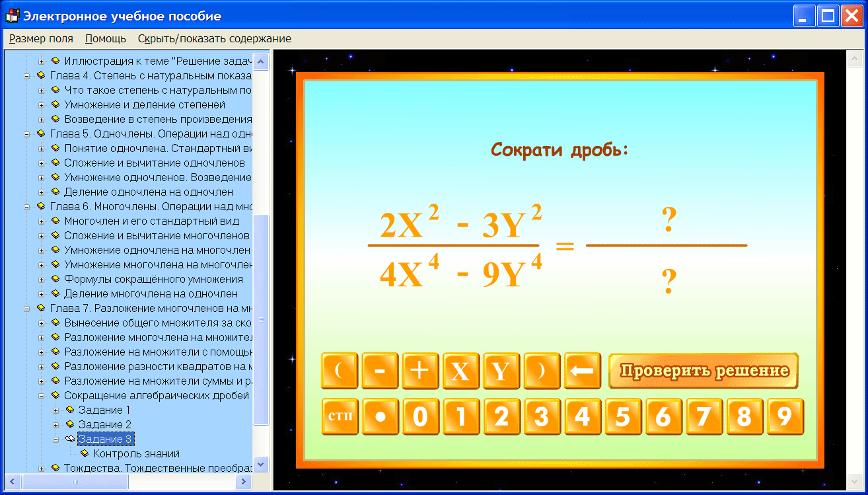
Task: Click tree panel scroll down arrow
Action: (262, 465)
